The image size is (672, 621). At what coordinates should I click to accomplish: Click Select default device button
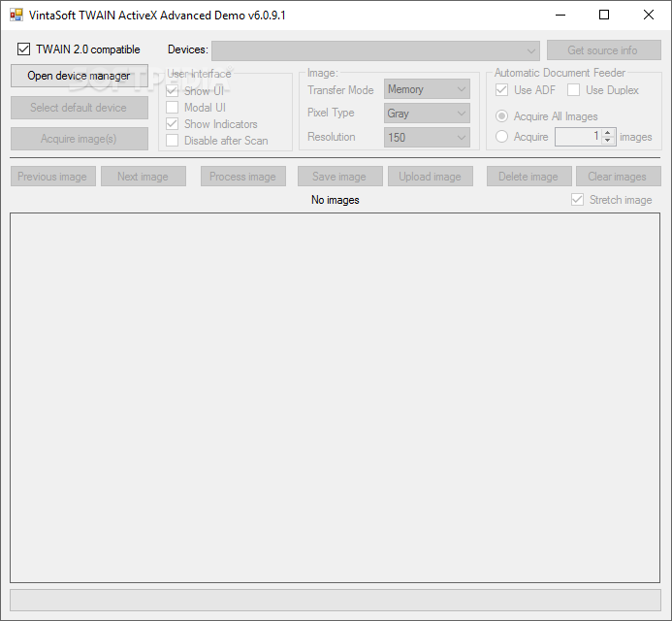coord(80,108)
